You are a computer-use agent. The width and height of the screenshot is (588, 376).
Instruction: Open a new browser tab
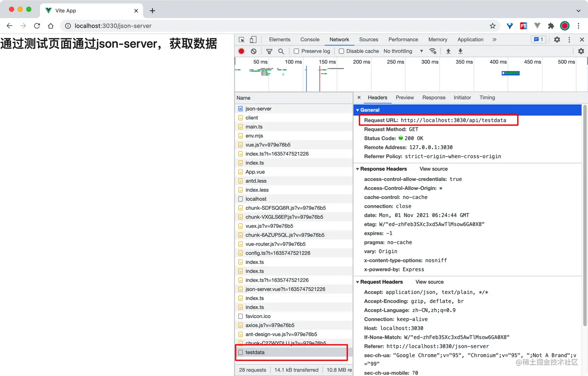pyautogui.click(x=152, y=11)
